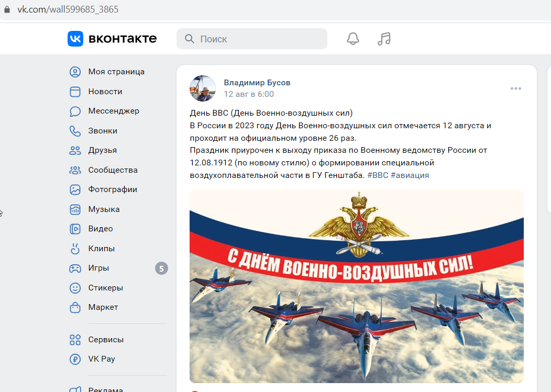
Task: Click the Клипы sidebar icon
Action: (x=75, y=249)
